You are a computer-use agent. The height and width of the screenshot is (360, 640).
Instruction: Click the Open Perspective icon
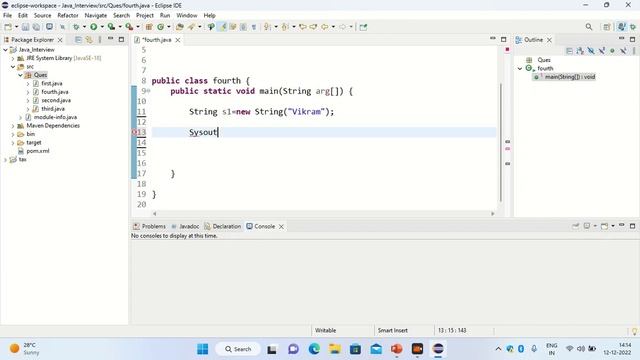[x=607, y=27]
